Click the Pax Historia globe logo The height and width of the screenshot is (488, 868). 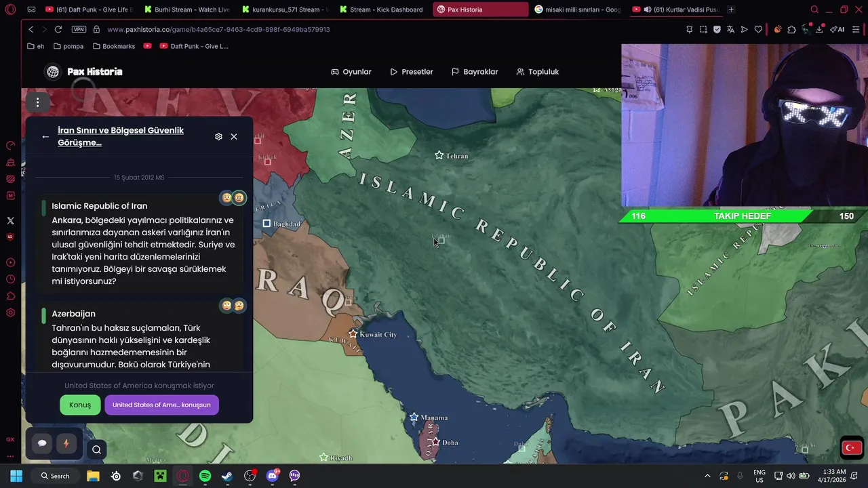tap(52, 72)
